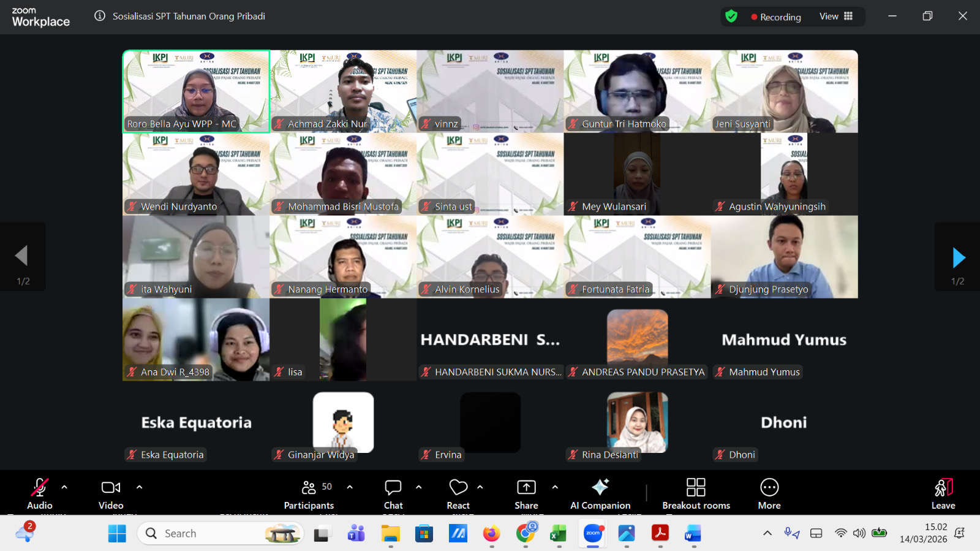
Task: Go to the next gallery page arrow
Action: coord(958,257)
